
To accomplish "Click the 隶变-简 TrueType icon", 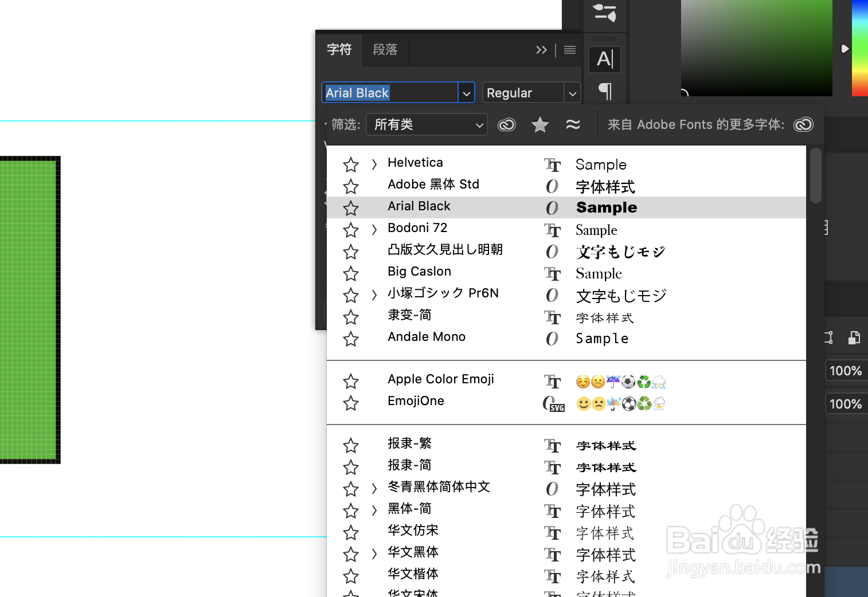I will [x=552, y=317].
